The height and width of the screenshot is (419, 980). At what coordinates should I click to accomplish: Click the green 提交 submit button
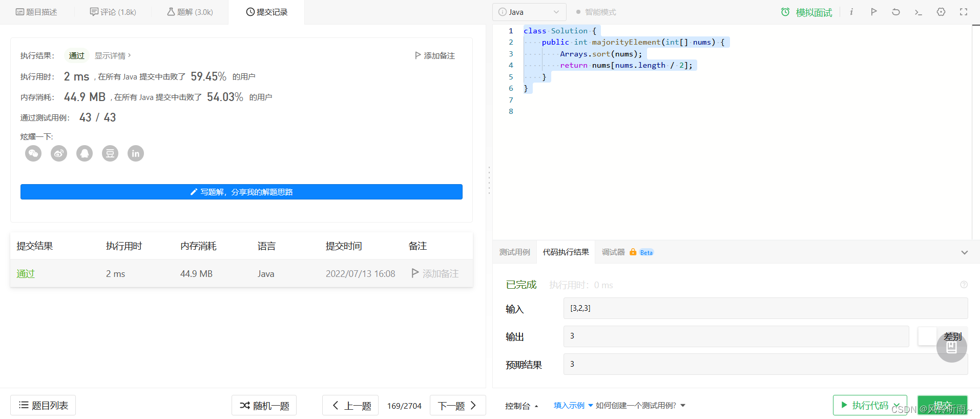tap(943, 405)
